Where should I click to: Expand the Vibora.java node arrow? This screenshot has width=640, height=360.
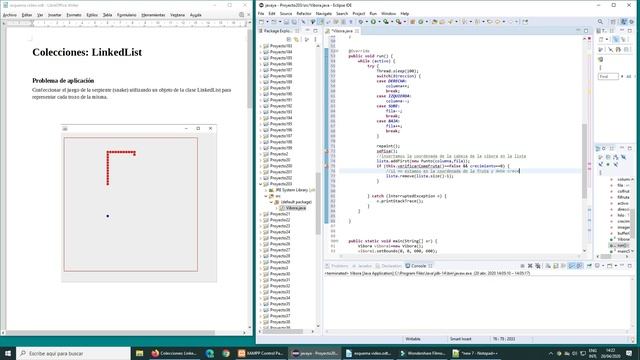click(277, 208)
